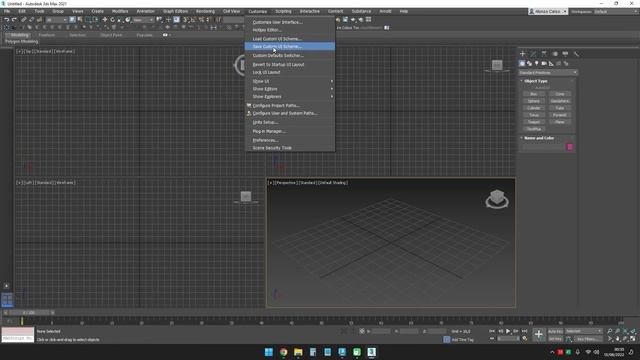Open the Create tab of the command panel
The image size is (640, 360).
[x=522, y=53]
